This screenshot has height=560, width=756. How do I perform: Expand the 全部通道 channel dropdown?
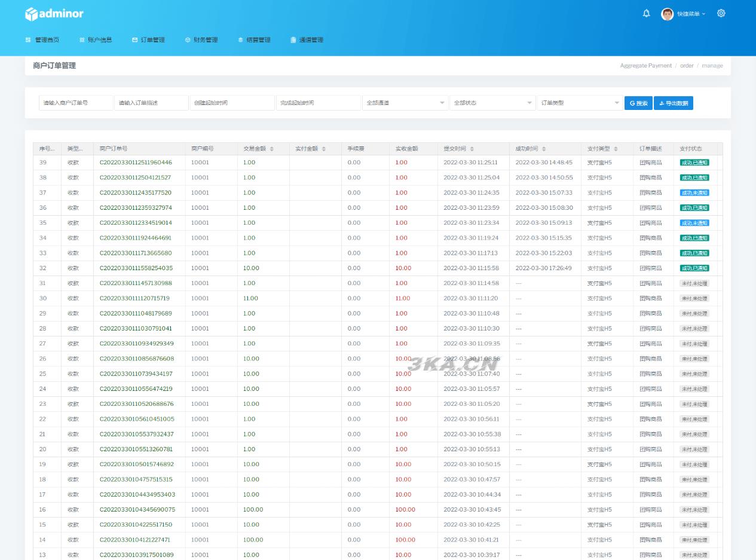point(405,103)
